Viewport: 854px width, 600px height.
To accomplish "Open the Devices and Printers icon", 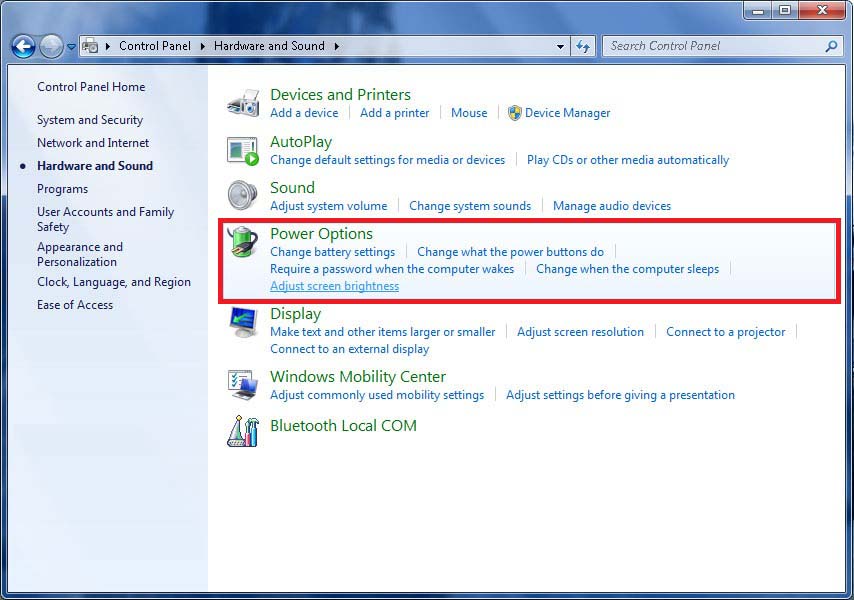I will 243,103.
